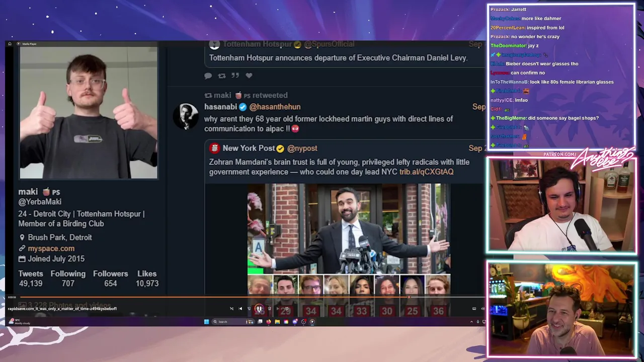The height and width of the screenshot is (362, 644).
Task: Pause the Media Player video
Action: tap(259, 309)
